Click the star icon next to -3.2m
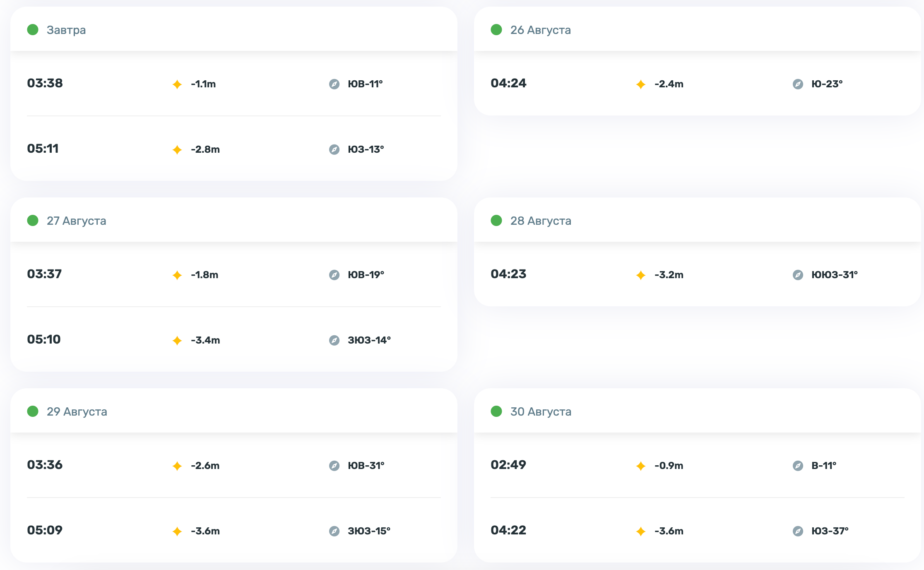Image resolution: width=924 pixels, height=570 pixels. point(641,275)
